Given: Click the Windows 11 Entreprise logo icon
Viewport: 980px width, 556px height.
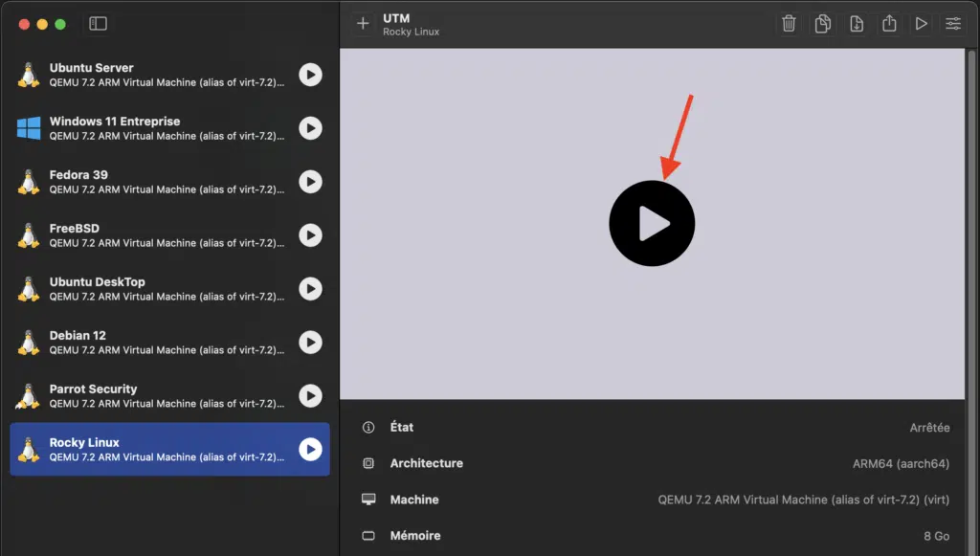Looking at the screenshot, I should (x=29, y=128).
